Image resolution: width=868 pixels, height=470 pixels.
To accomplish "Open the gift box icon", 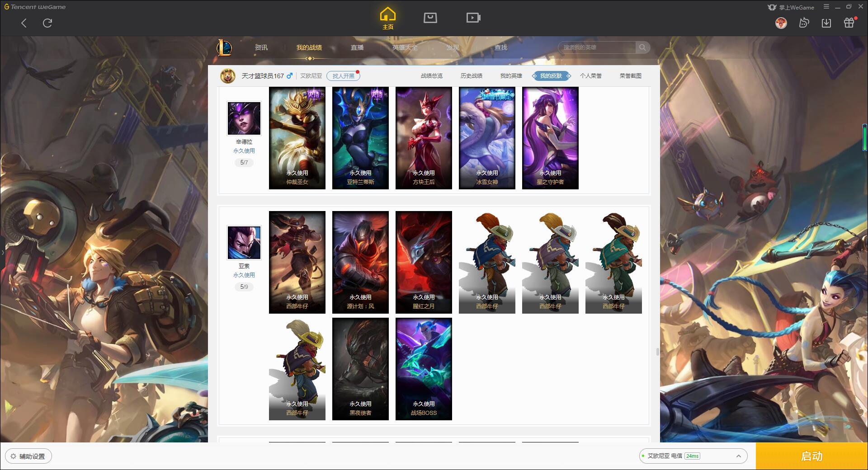I will click(x=849, y=23).
